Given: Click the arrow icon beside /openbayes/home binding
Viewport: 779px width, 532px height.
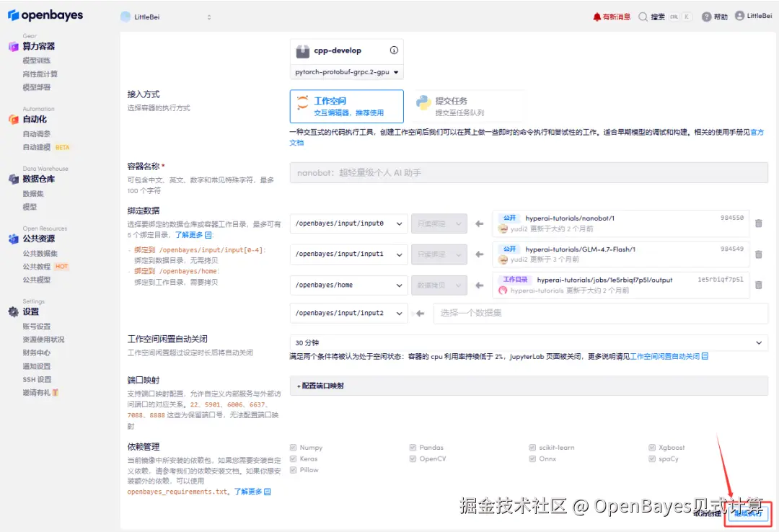Looking at the screenshot, I should pyautogui.click(x=480, y=285).
